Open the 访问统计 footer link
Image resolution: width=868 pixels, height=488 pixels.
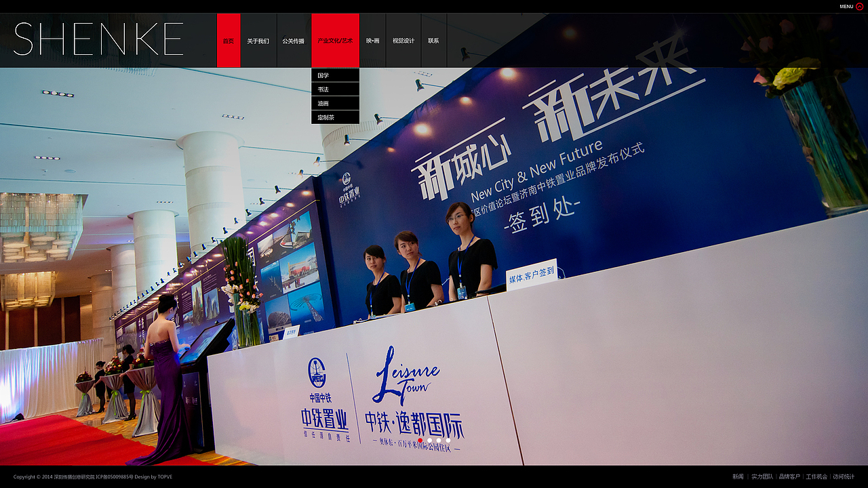click(x=844, y=476)
